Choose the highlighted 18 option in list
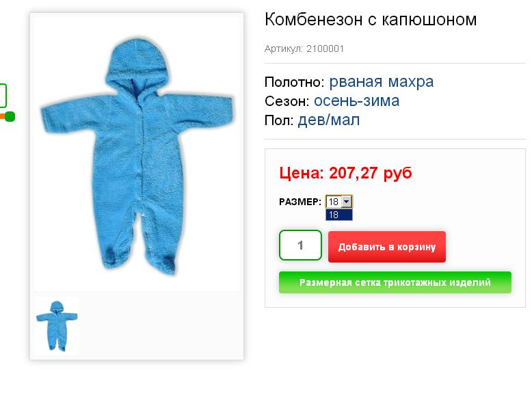The height and width of the screenshot is (413, 532). click(339, 215)
